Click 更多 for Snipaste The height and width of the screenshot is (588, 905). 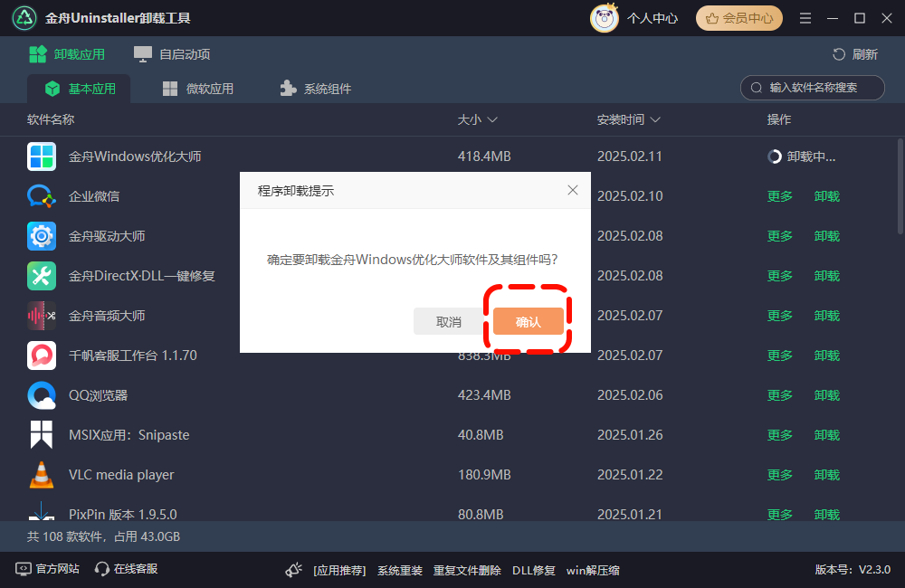(780, 435)
